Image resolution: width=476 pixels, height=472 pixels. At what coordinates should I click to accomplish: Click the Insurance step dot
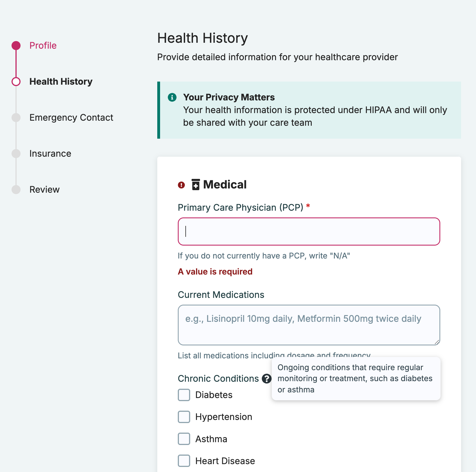(16, 154)
